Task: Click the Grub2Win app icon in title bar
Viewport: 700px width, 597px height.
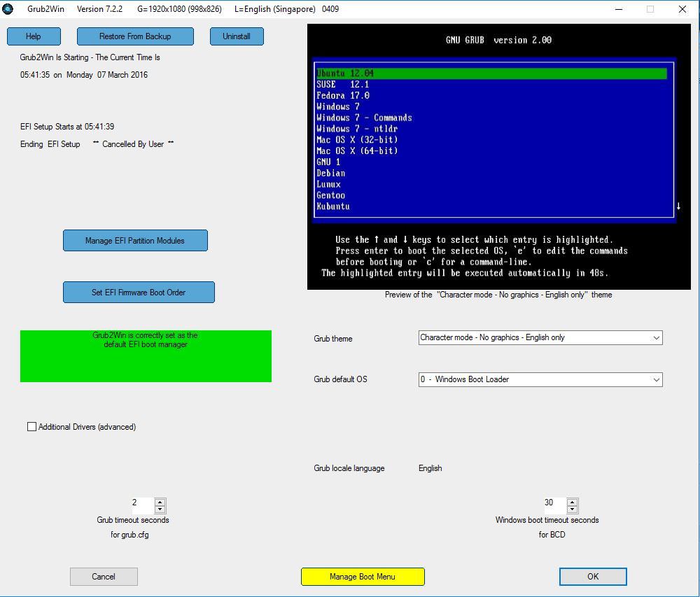Action: (x=8, y=9)
